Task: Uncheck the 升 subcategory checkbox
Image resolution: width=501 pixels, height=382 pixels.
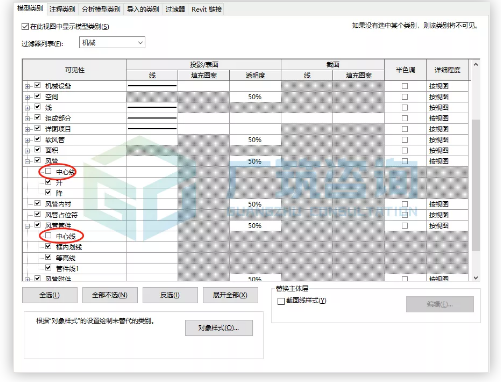Action: [48, 182]
